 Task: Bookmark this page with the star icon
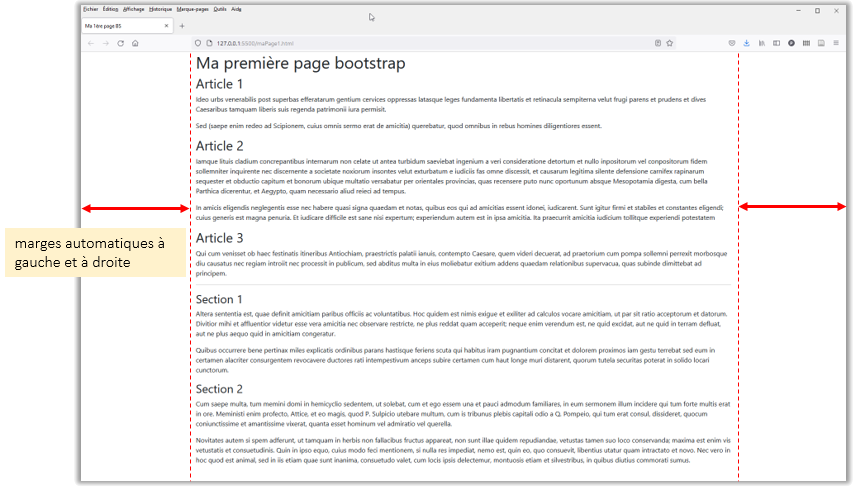pos(670,43)
